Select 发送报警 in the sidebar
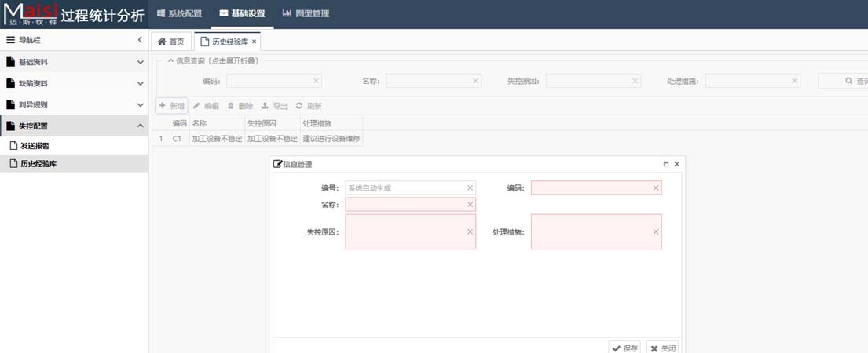868x353 pixels. tap(35, 146)
